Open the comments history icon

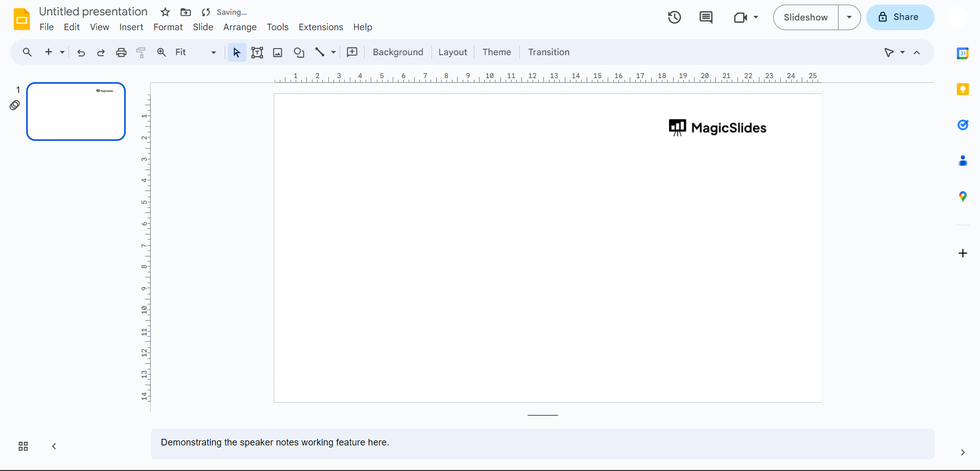(706, 17)
